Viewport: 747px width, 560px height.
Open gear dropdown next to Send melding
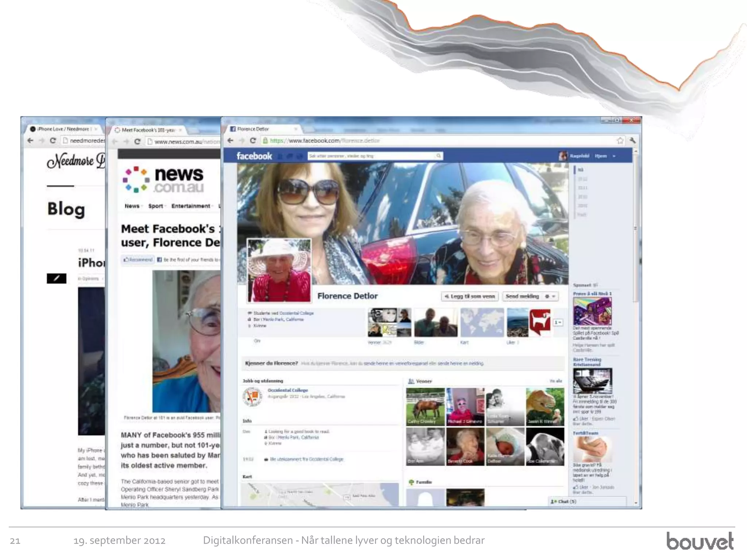[x=550, y=296]
